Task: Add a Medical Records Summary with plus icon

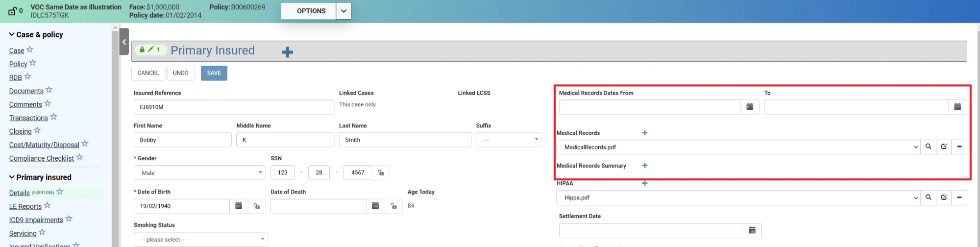Action: click(x=645, y=166)
